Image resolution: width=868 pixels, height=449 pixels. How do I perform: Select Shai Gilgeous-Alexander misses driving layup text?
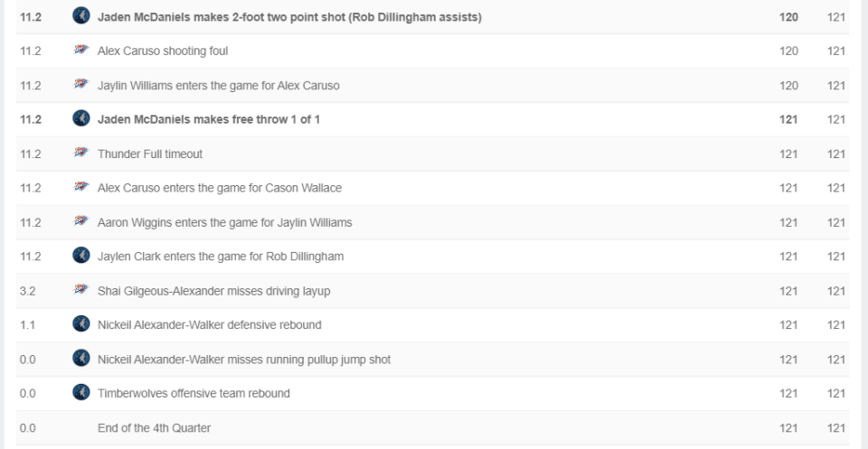pyautogui.click(x=213, y=291)
